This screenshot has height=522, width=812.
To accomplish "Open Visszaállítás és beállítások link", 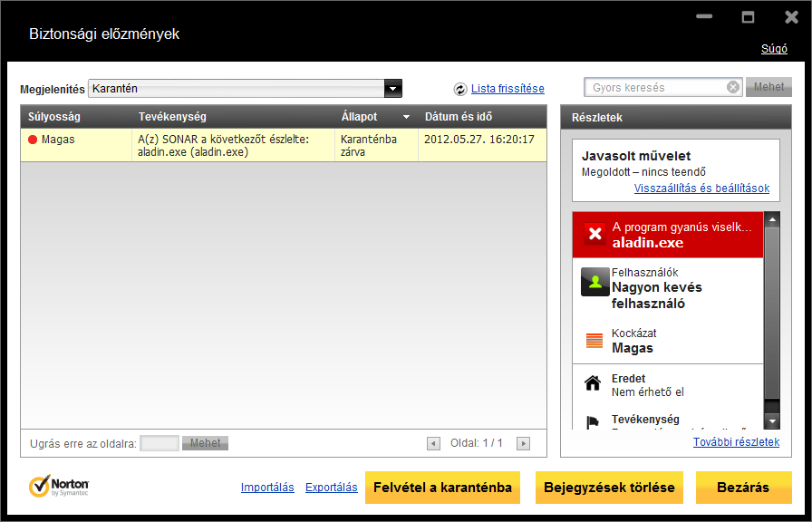I will tap(701, 188).
